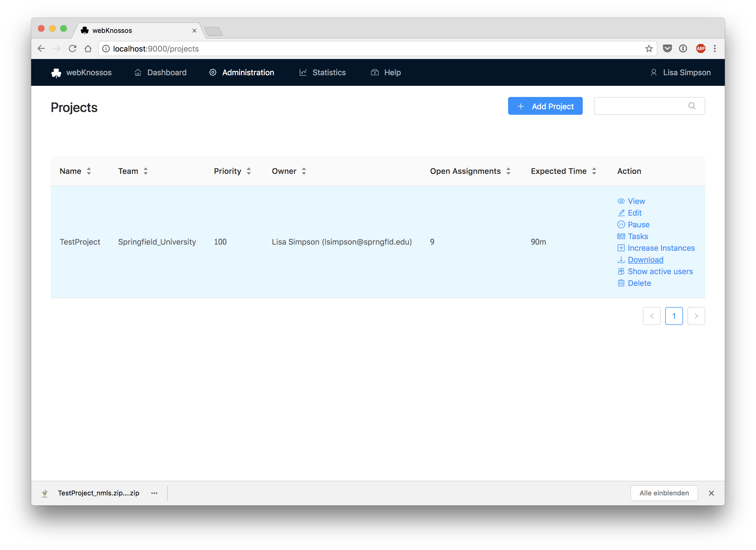
Task: Click the browser home icon
Action: point(88,49)
